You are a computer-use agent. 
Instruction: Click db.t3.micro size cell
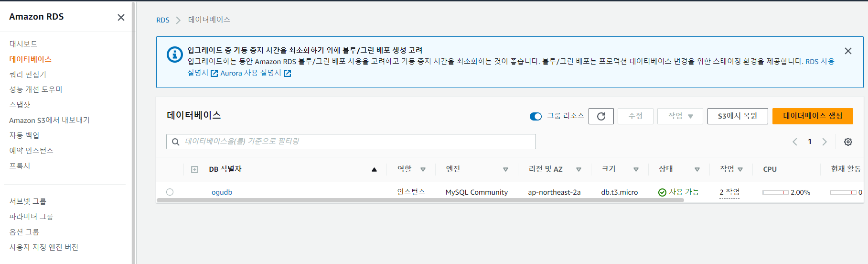[x=620, y=192]
